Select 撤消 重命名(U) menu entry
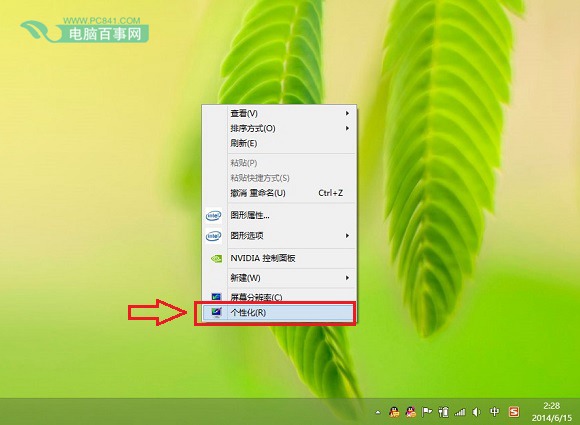The image size is (580, 425). [x=279, y=193]
